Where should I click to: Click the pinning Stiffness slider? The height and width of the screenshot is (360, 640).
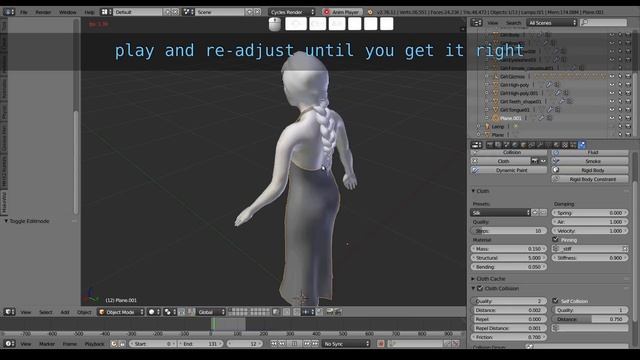(x=590, y=258)
